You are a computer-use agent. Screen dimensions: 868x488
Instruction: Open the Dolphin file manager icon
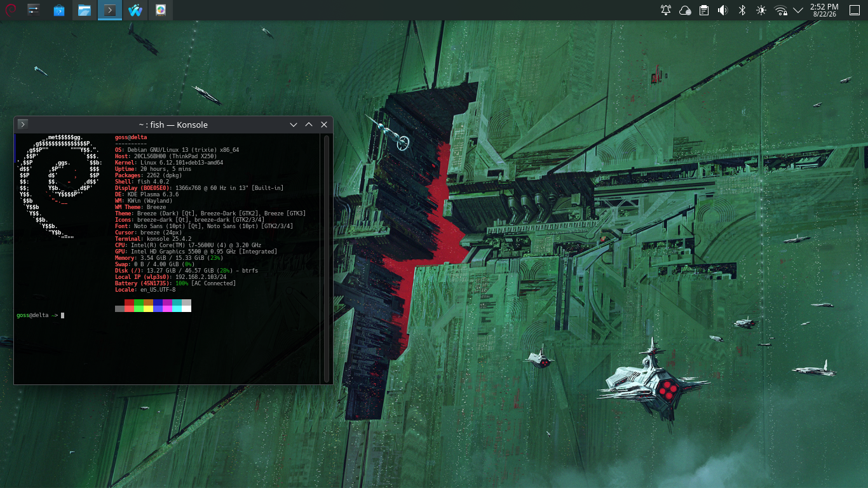coord(85,10)
